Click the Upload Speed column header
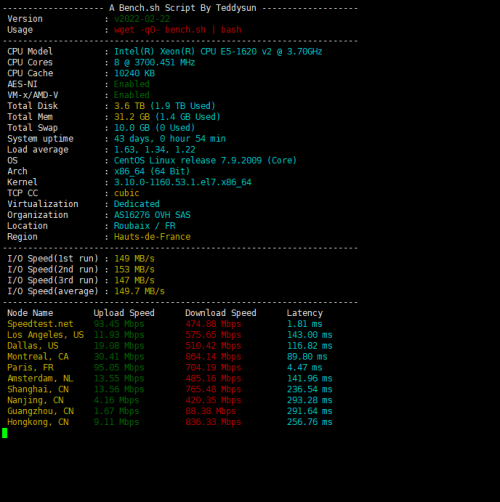 coord(124,313)
